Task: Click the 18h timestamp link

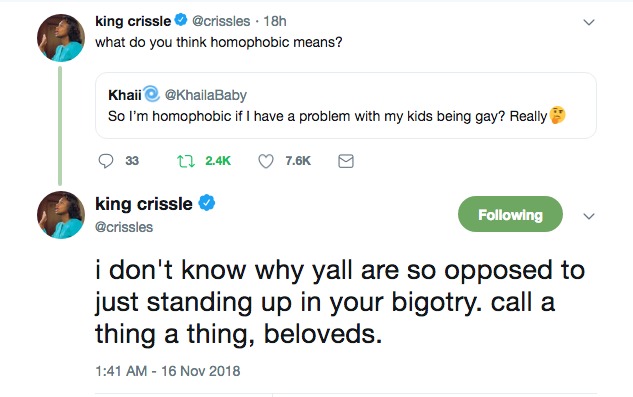Action: tap(275, 21)
